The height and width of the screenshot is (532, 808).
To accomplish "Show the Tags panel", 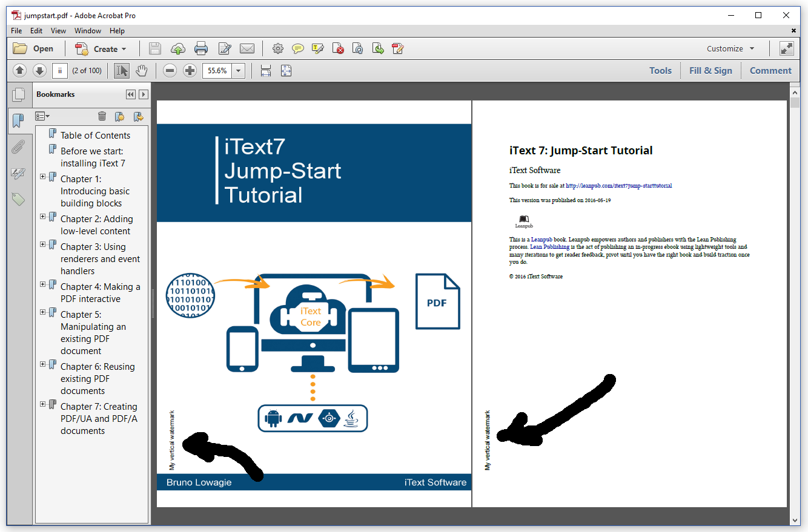I will point(19,199).
